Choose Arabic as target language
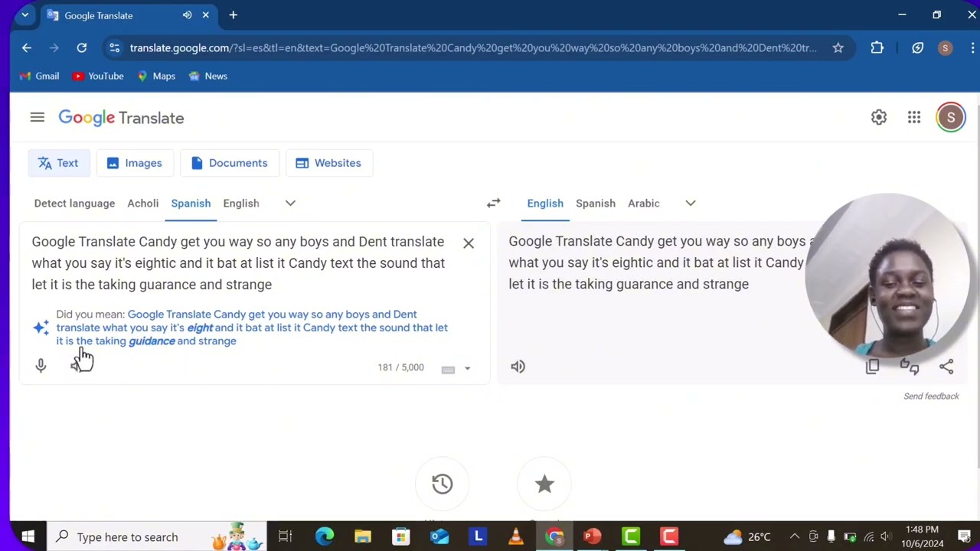 pyautogui.click(x=644, y=203)
